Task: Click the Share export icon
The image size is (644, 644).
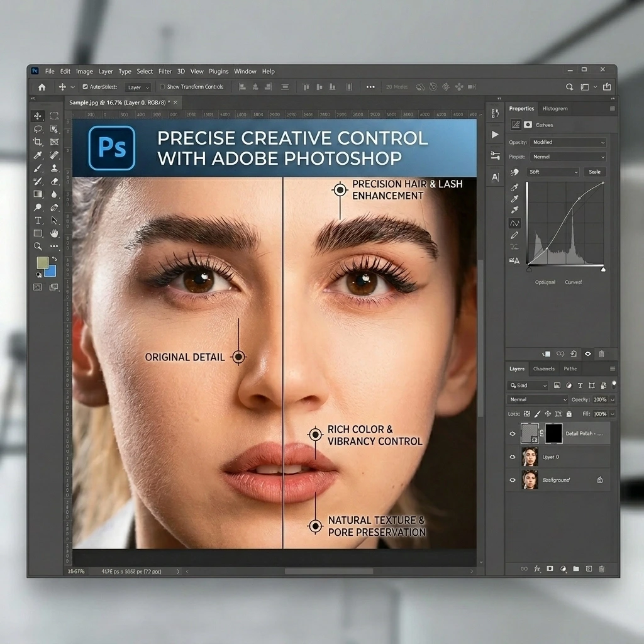Action: [607, 87]
